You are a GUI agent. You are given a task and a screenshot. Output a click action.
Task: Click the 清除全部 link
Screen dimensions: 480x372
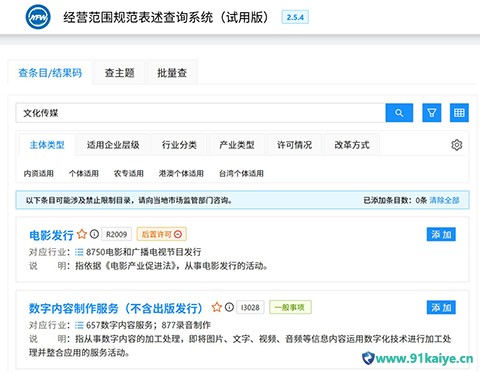click(444, 200)
